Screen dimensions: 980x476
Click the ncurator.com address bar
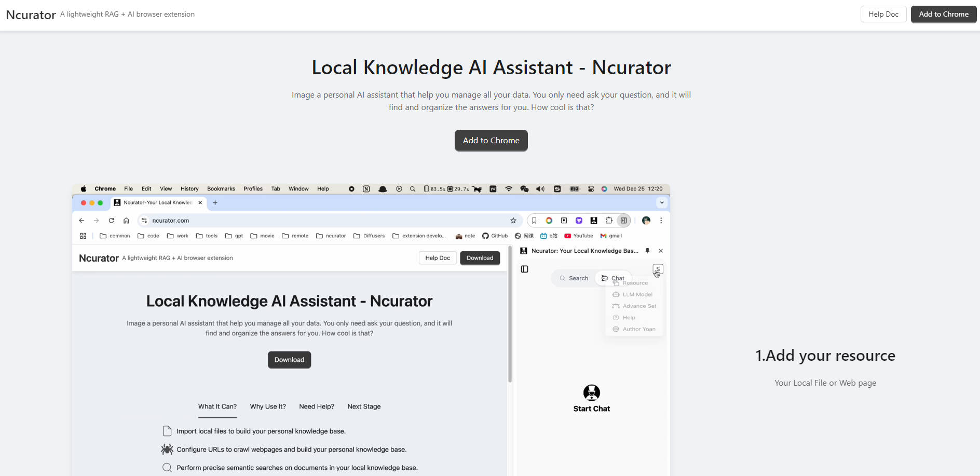coord(171,220)
